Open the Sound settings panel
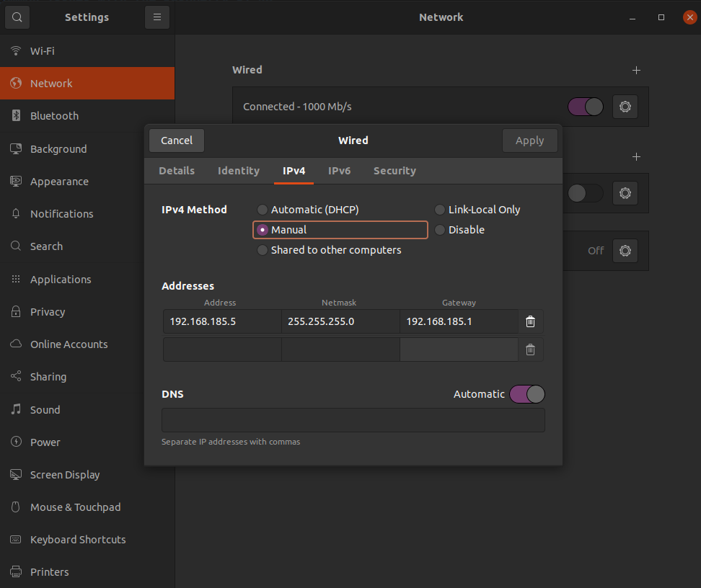701x588 pixels. (x=45, y=409)
